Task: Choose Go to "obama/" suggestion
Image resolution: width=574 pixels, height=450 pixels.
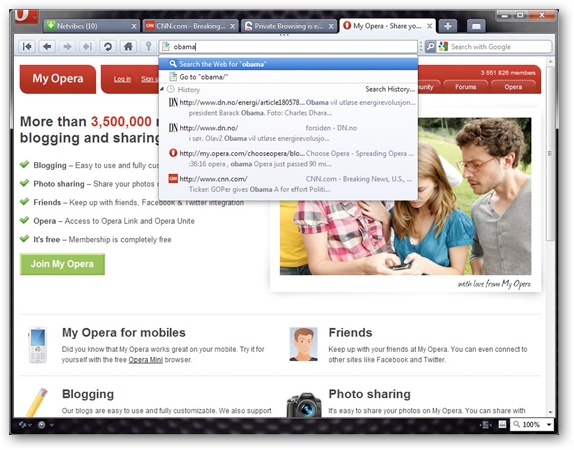Action: 288,77
